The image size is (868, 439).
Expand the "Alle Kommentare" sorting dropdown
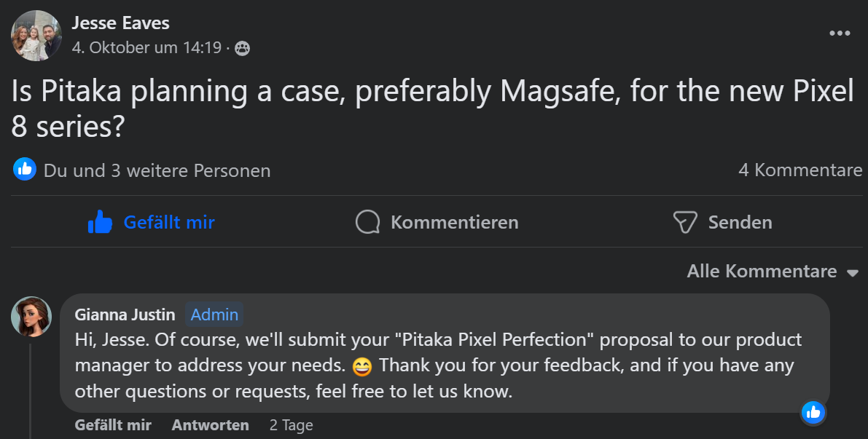click(773, 272)
